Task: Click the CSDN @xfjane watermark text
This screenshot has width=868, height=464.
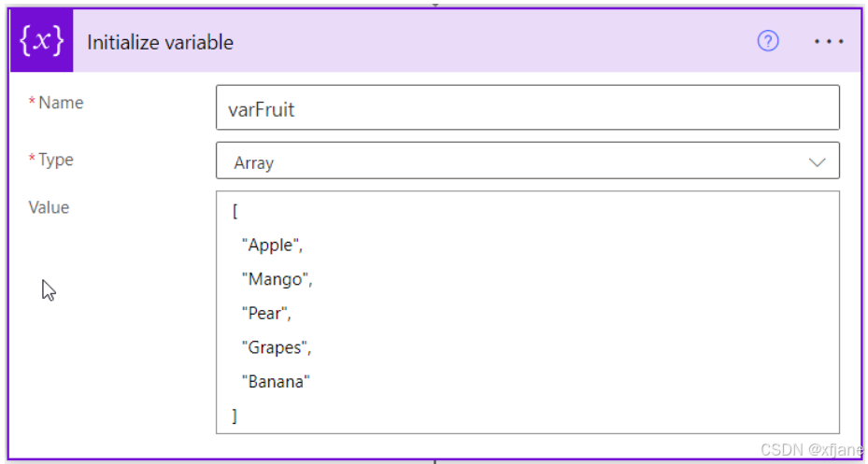Action: [x=811, y=450]
